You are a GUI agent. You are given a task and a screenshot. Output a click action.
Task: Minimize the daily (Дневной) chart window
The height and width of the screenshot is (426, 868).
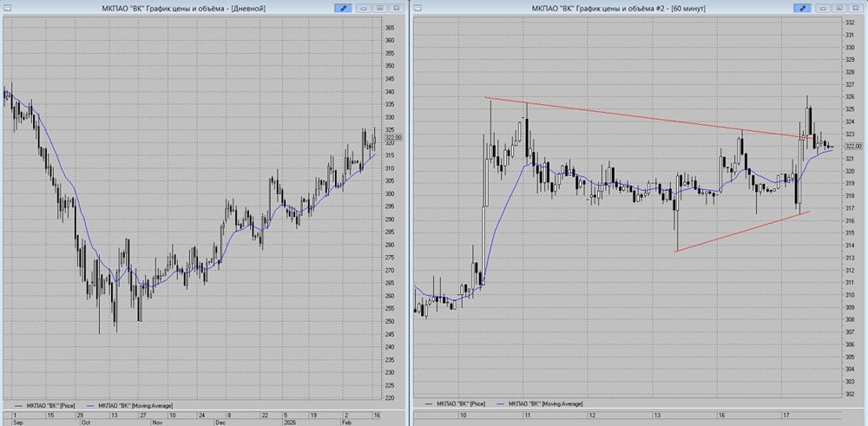(364, 9)
